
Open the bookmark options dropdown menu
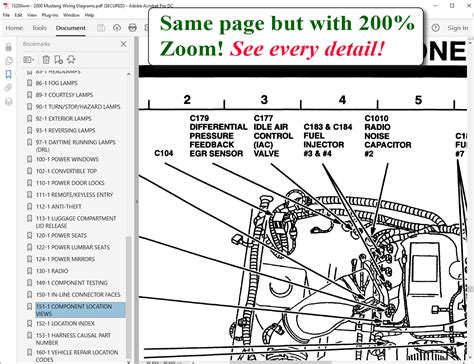pos(29,60)
